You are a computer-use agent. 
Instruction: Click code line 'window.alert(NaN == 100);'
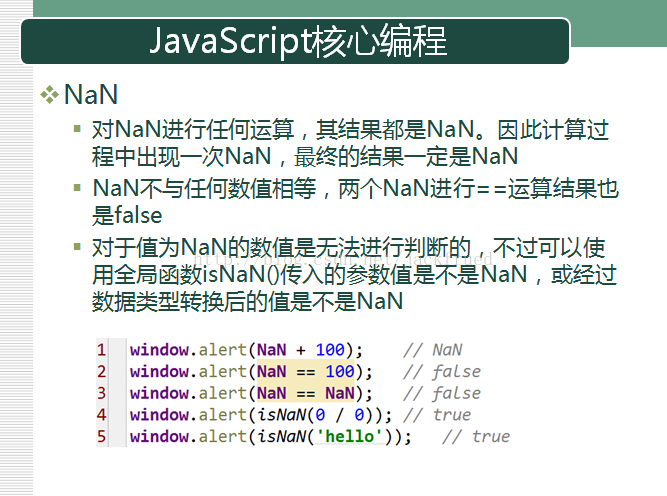pos(251,372)
